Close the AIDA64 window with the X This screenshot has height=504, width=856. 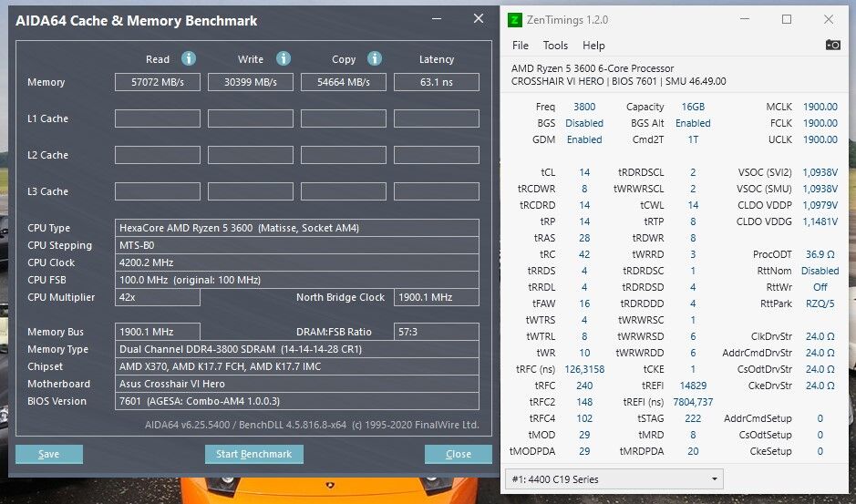point(479,19)
